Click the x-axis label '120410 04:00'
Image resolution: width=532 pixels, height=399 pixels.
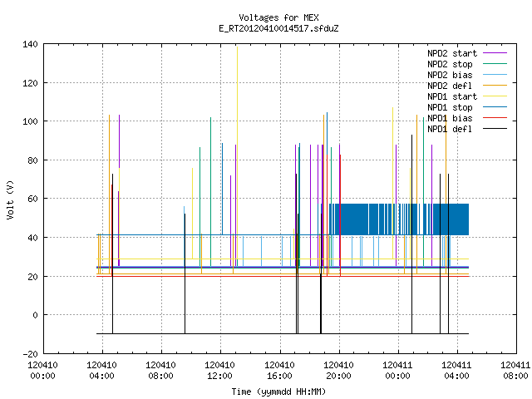coord(101,371)
